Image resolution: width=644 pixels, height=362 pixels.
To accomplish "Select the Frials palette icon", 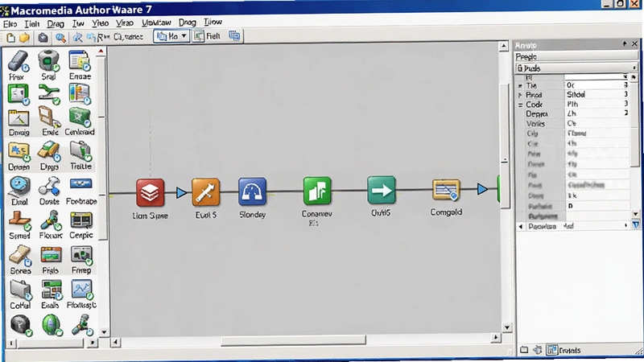I will (x=51, y=255).
